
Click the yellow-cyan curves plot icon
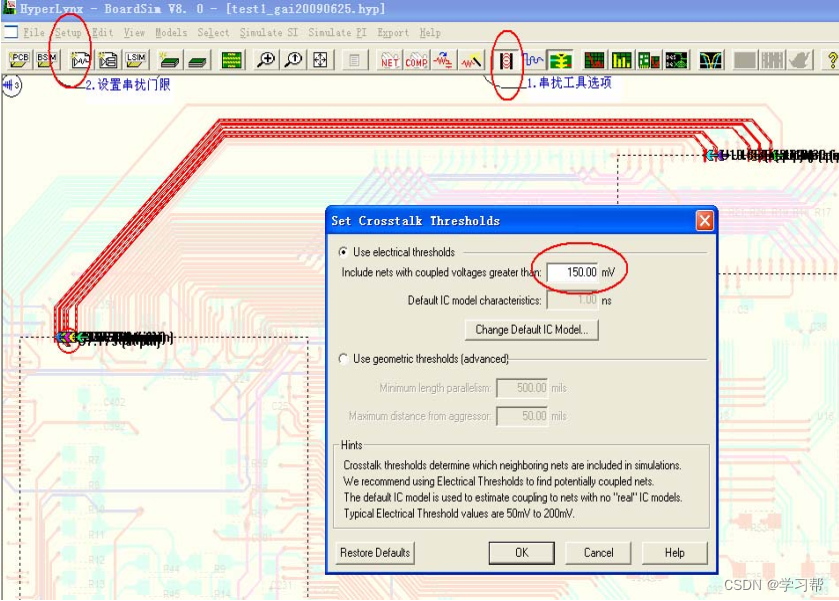[x=711, y=60]
